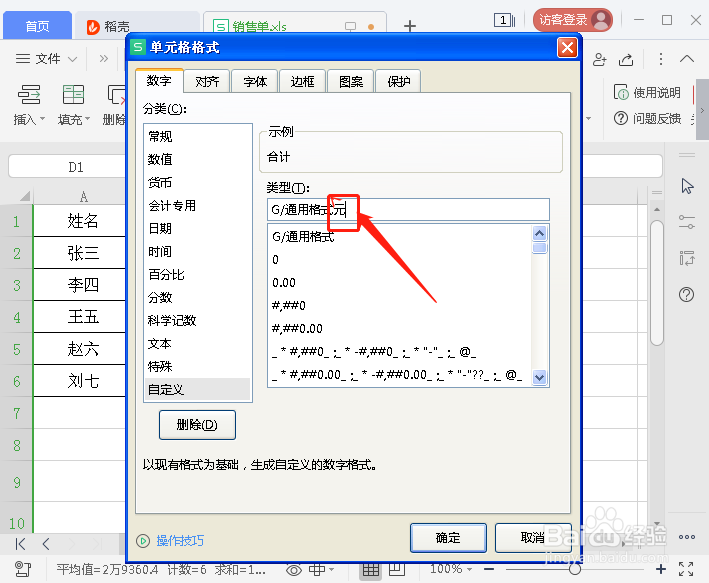The image size is (709, 583).
Task: Select the arrow selection tool in sidebar
Action: pyautogui.click(x=687, y=186)
